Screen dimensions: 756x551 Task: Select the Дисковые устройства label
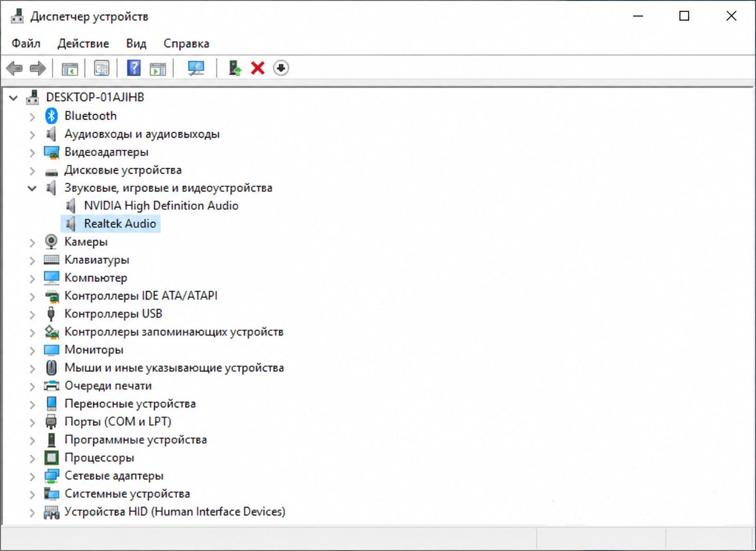click(123, 170)
